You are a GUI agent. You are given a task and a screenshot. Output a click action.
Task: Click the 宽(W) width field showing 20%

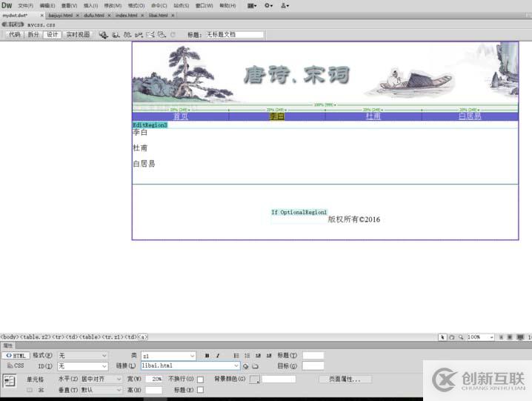(x=154, y=379)
